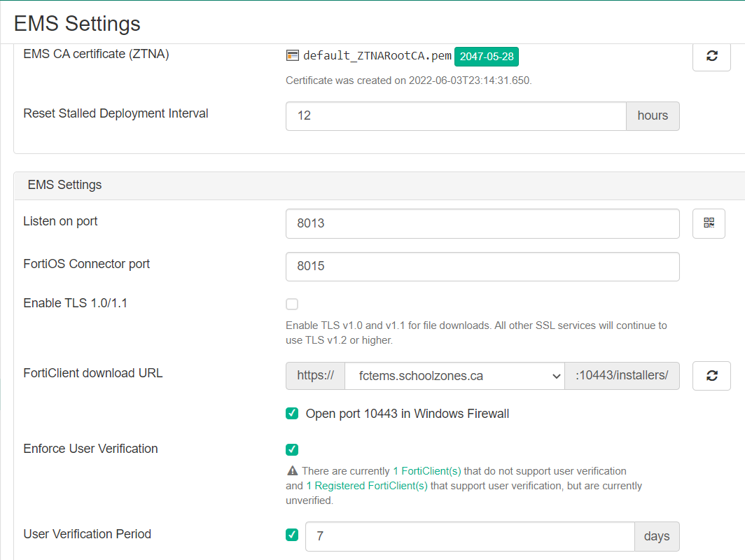The image size is (745, 560).
Task: Regenerate the EMS CA certificate (ZTNA)
Action: pyautogui.click(x=711, y=57)
